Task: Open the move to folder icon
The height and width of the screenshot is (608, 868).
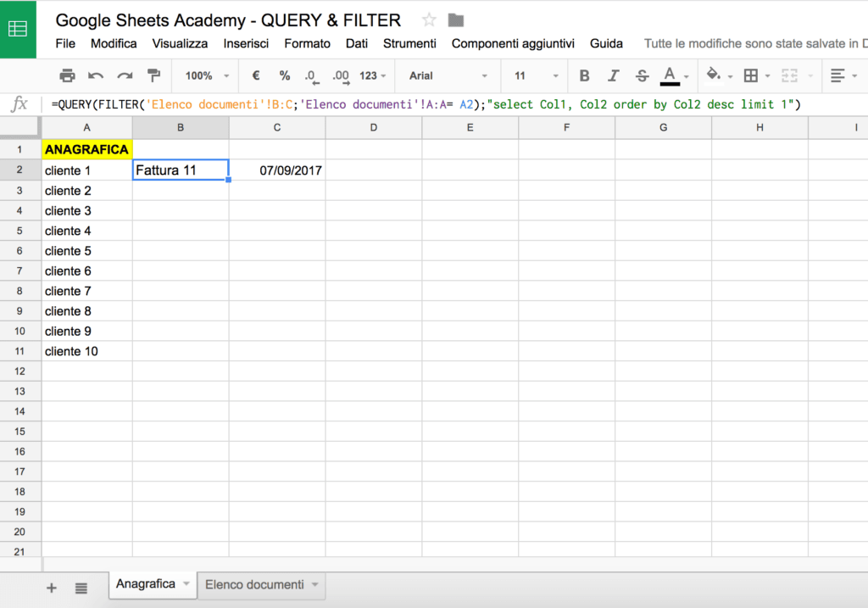Action: 455,20
